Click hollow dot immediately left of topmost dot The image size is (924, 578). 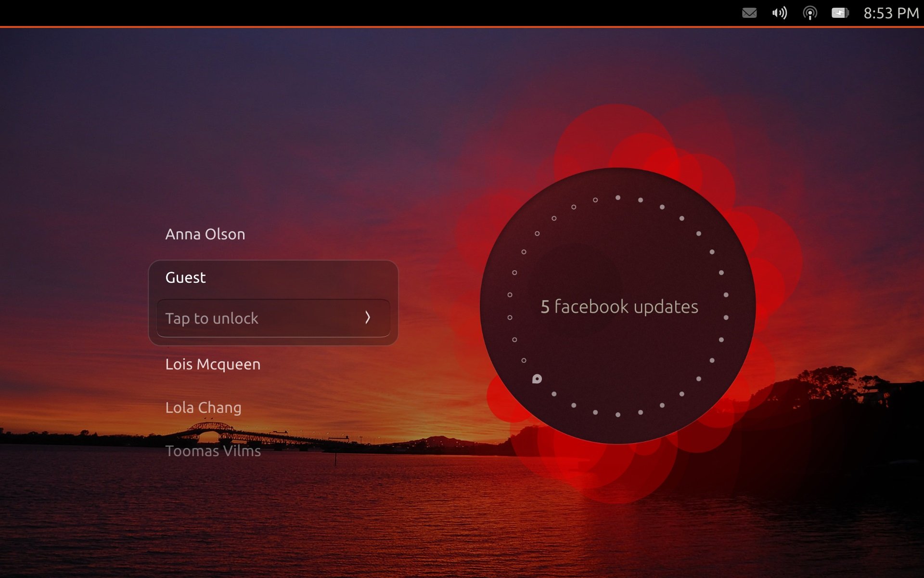coord(595,200)
